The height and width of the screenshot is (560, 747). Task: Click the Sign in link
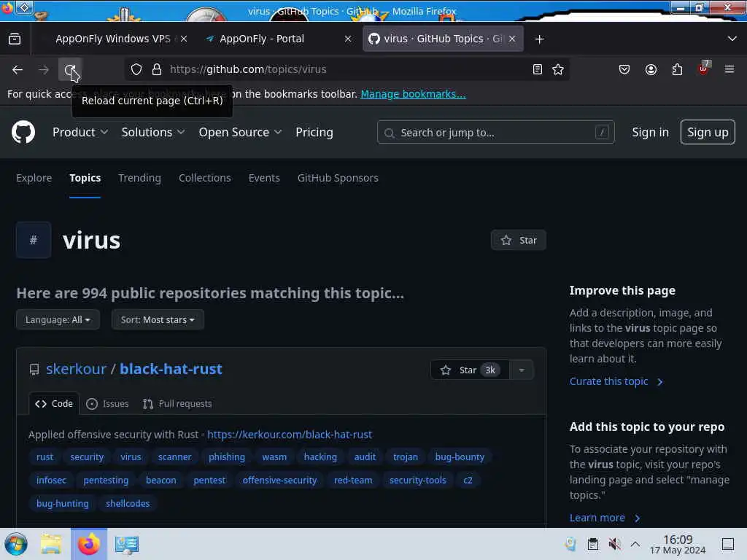click(650, 133)
